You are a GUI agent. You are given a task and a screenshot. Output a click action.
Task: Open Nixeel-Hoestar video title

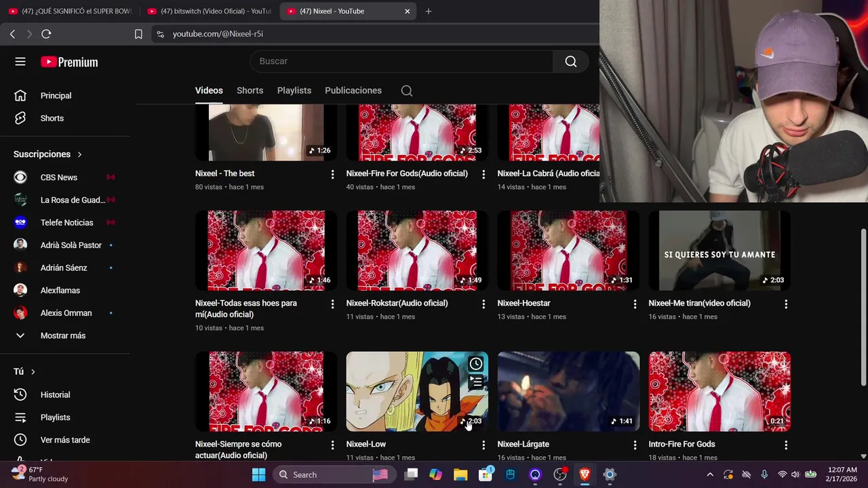(524, 304)
